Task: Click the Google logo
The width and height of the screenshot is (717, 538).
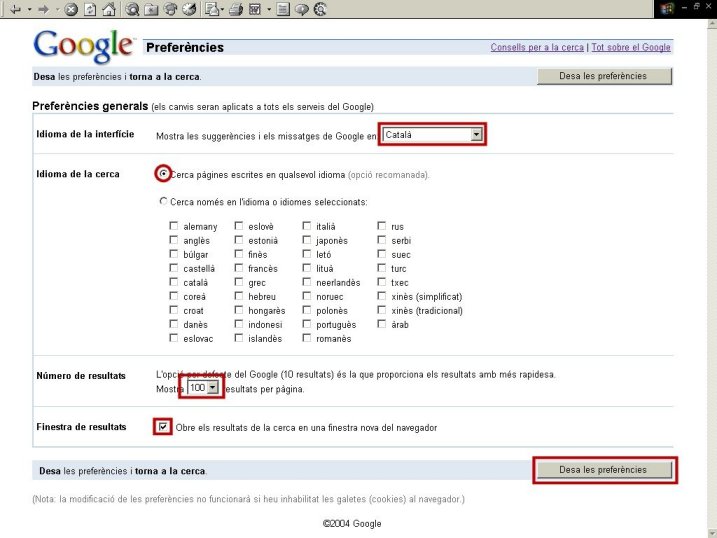Action: tap(84, 46)
